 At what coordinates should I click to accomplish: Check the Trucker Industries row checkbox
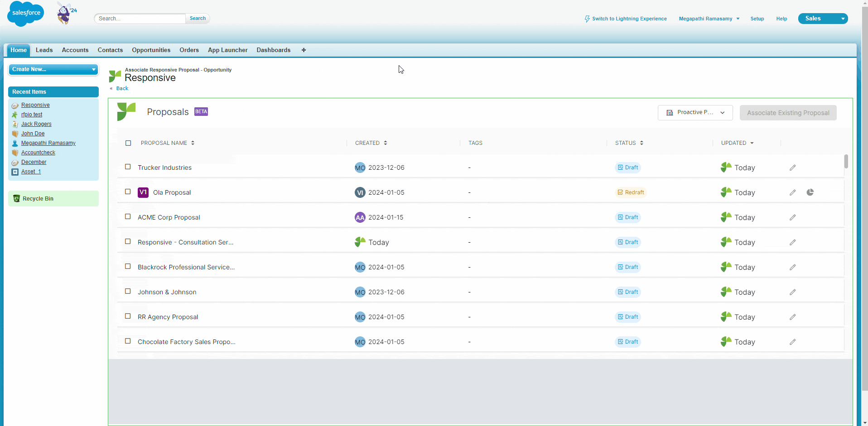coord(128,167)
